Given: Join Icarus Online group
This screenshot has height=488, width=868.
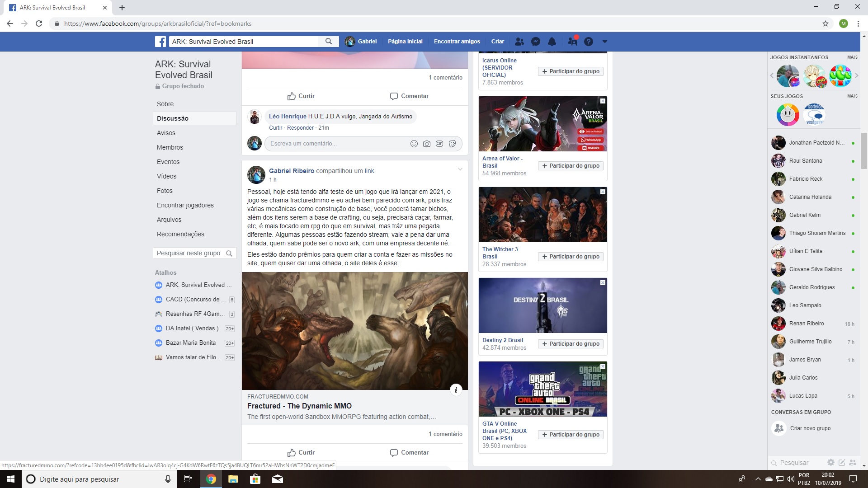Looking at the screenshot, I should pos(571,71).
